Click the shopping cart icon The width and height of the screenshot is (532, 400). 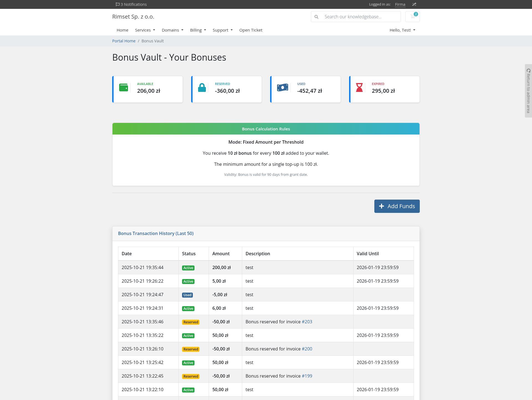point(412,17)
